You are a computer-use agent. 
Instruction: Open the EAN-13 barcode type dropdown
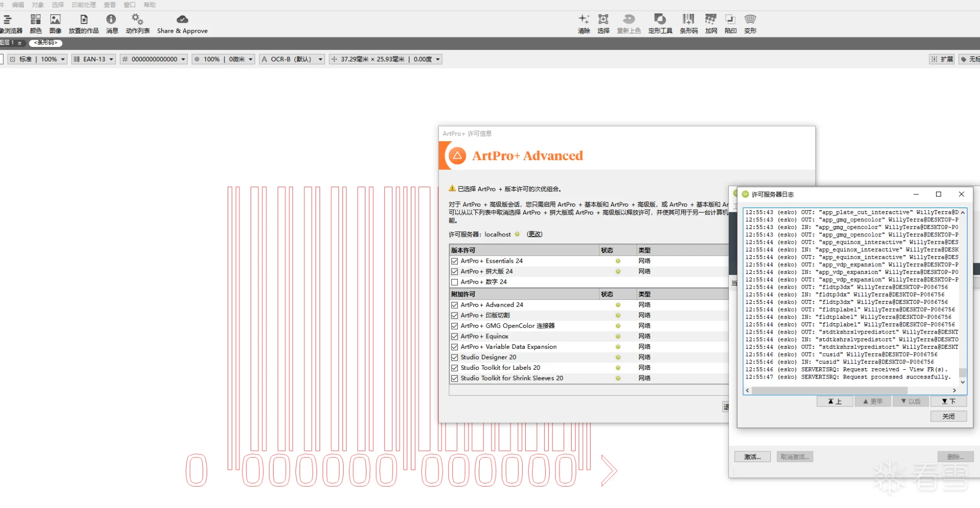pos(93,59)
